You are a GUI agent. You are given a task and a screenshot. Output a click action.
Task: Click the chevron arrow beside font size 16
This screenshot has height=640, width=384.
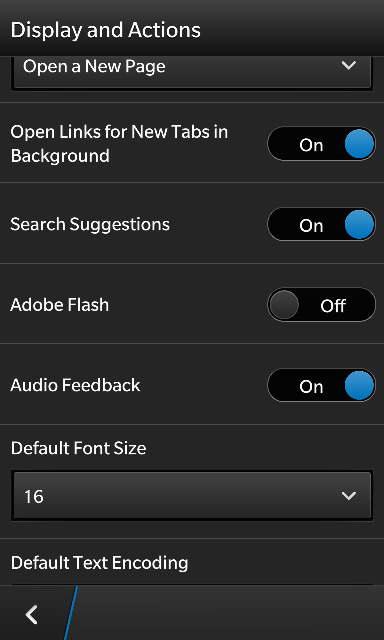coord(348,496)
